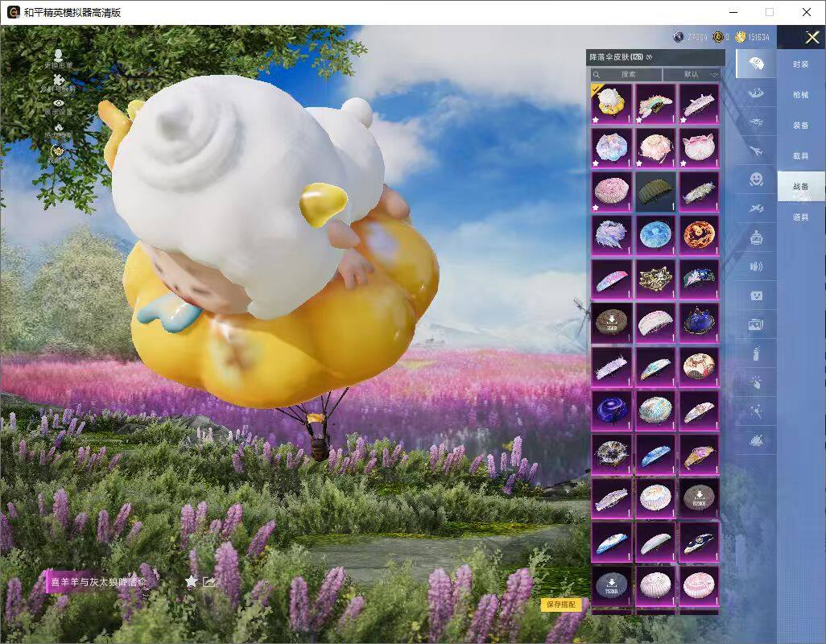Image resolution: width=826 pixels, height=644 pixels.
Task: Switch to the 时装 tab
Action: [x=801, y=64]
